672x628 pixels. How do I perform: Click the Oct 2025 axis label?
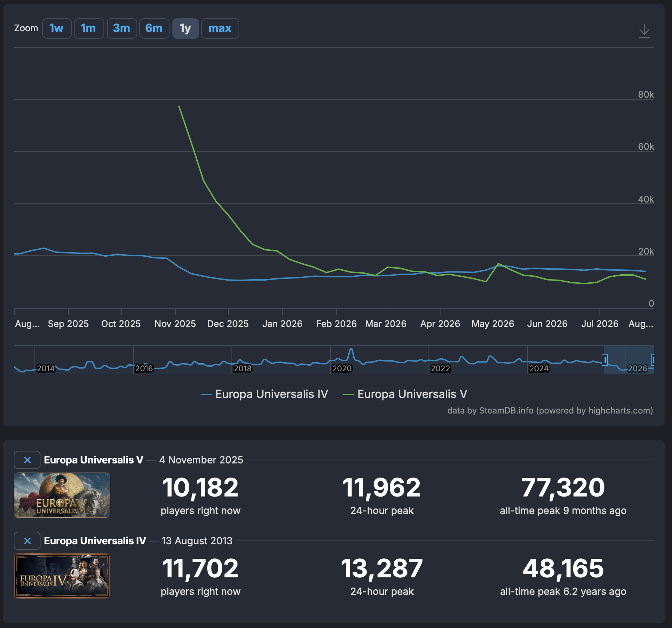[x=121, y=324]
